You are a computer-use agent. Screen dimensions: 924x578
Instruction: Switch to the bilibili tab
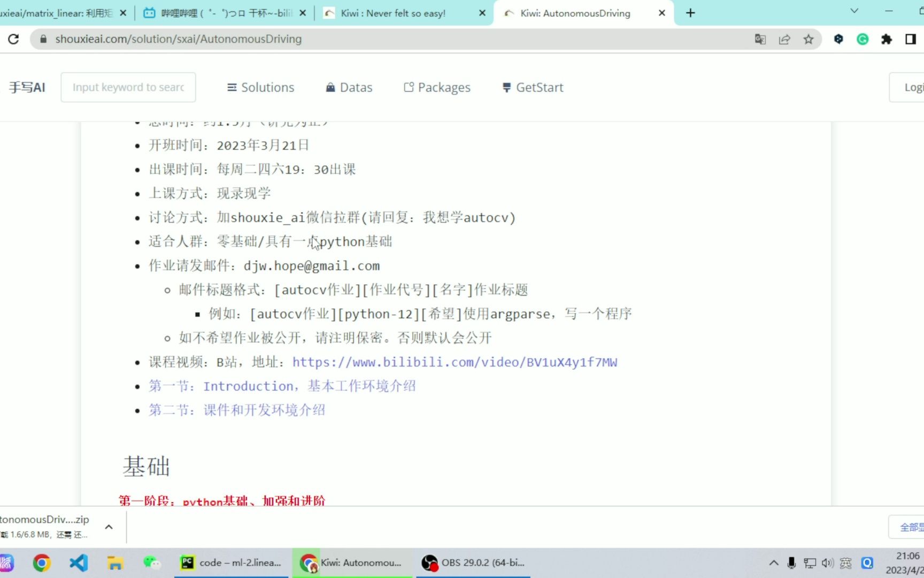pos(225,13)
